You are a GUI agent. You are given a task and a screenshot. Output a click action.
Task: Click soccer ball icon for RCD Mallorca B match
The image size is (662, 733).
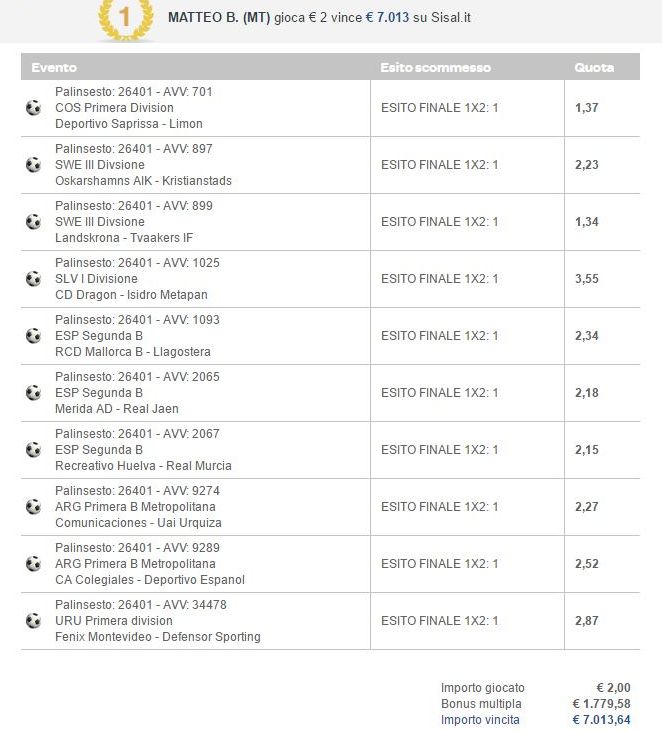point(33,336)
